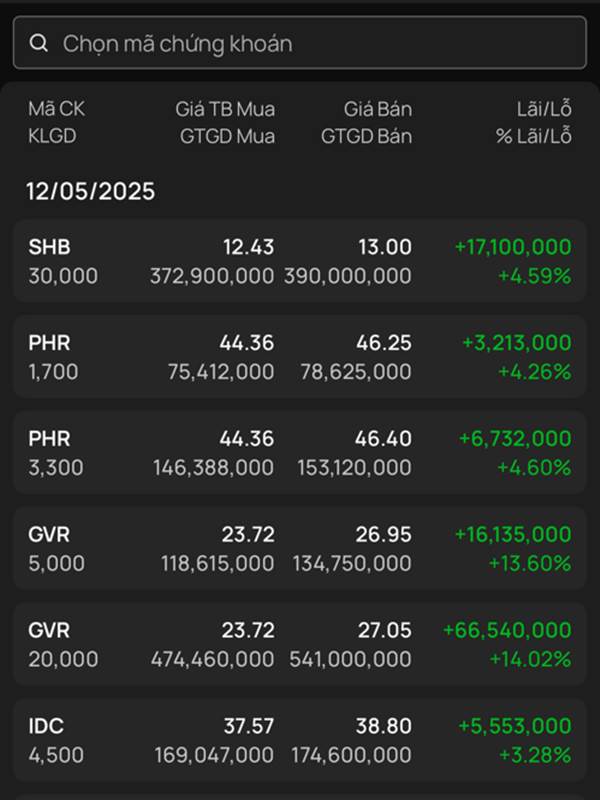The image size is (600, 800).
Task: Open the GVR trade with 5,000 volume
Action: click(x=300, y=548)
